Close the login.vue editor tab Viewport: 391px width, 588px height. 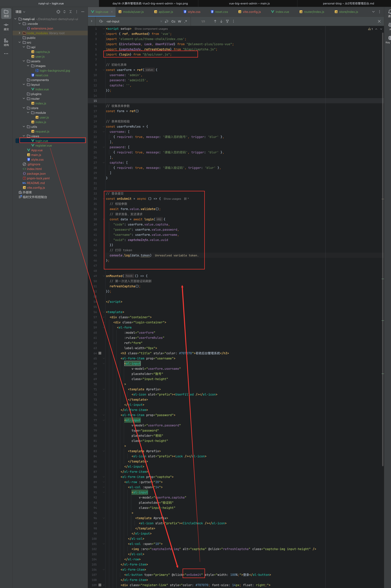pyautogui.click(x=112, y=12)
